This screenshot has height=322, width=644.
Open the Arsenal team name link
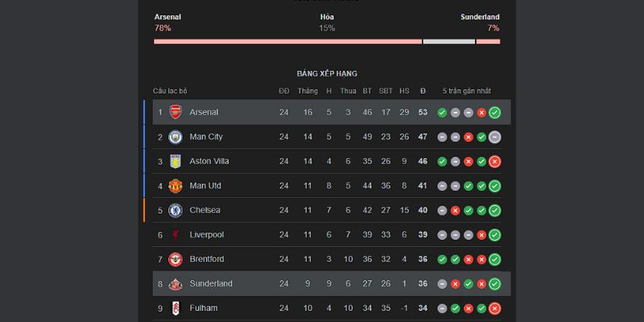click(x=204, y=113)
